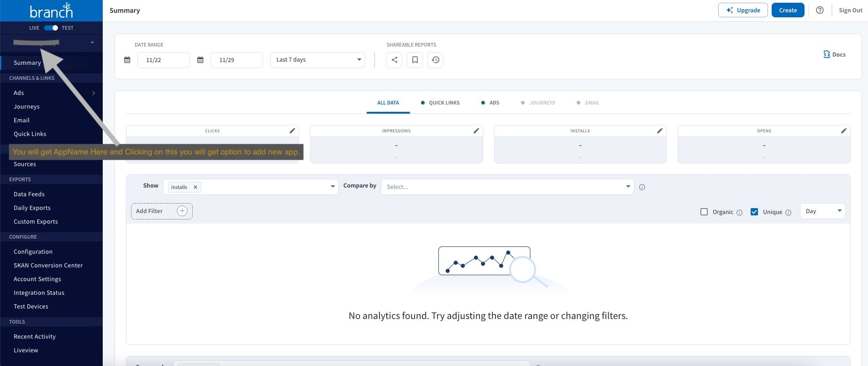868x366 pixels.
Task: Click the Add Filter plus icon
Action: pos(182,211)
